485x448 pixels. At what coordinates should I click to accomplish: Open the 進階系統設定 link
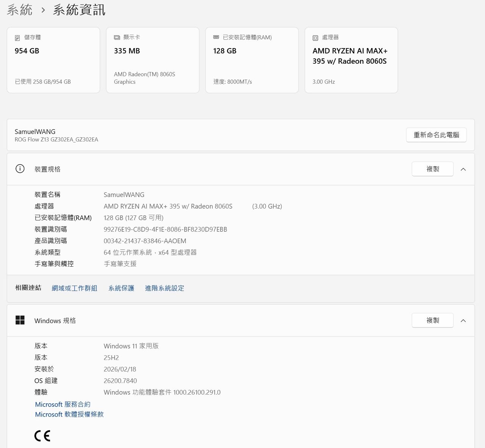[x=164, y=288]
